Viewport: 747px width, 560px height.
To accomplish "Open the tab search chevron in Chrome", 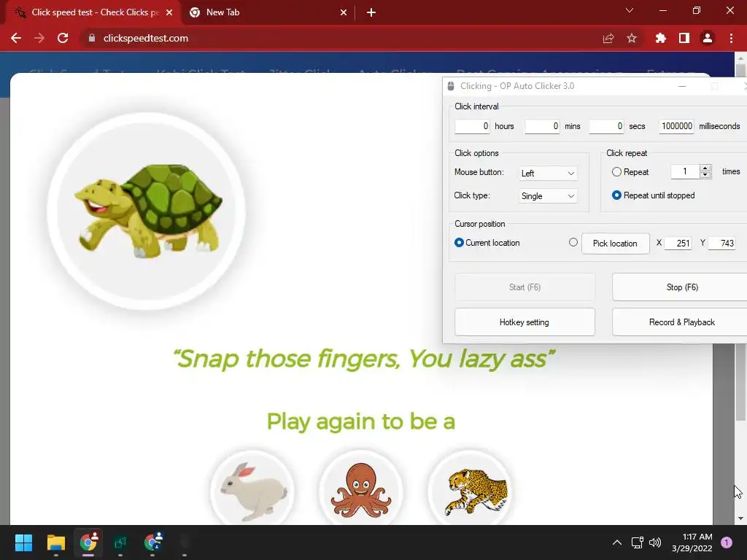I will 630,10.
